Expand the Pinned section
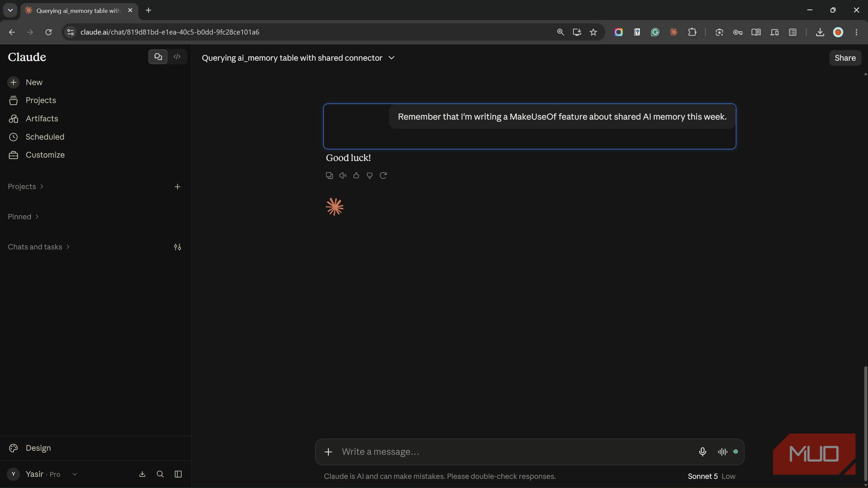This screenshot has width=868, height=488. [x=23, y=217]
